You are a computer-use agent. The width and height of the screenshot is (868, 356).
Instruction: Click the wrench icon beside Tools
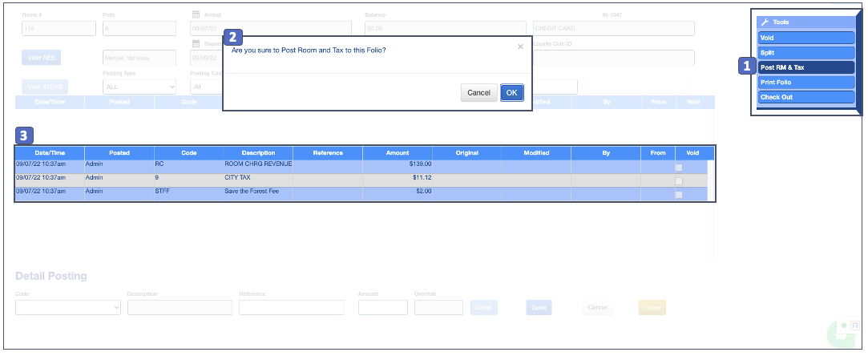[x=765, y=22]
